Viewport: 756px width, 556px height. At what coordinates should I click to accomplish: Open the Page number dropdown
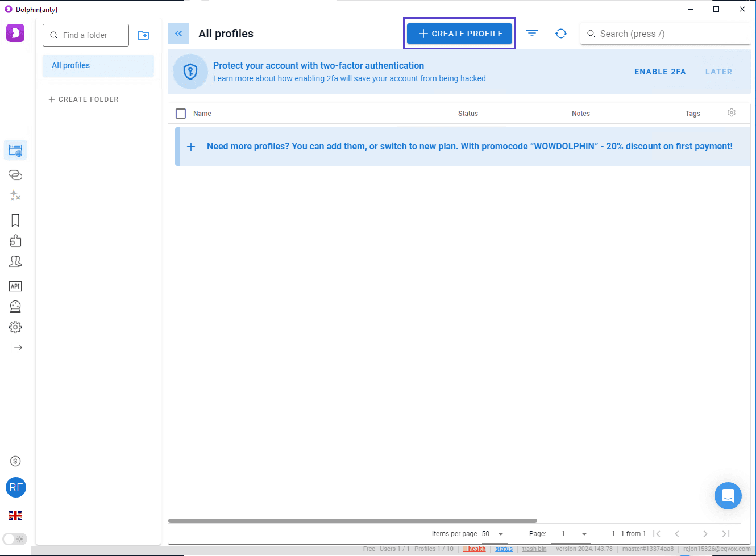584,534
